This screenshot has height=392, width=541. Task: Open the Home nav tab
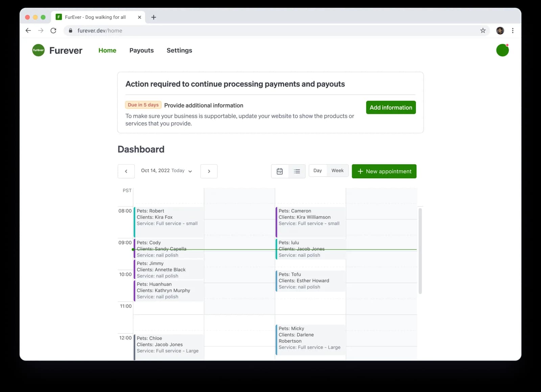[108, 50]
